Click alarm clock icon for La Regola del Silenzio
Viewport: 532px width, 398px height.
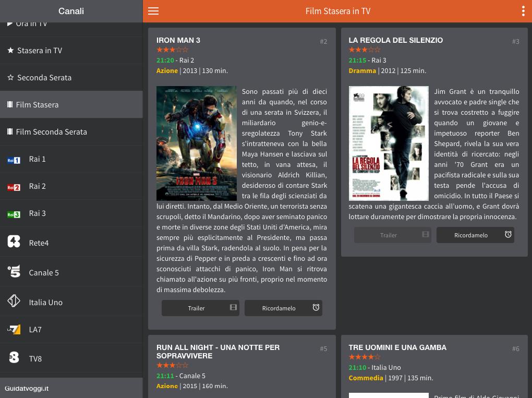508,234
